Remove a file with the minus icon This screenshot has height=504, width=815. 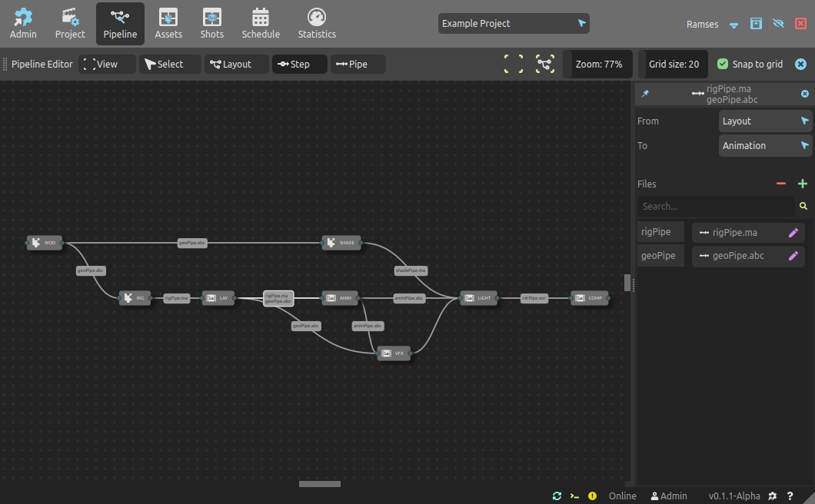781,184
